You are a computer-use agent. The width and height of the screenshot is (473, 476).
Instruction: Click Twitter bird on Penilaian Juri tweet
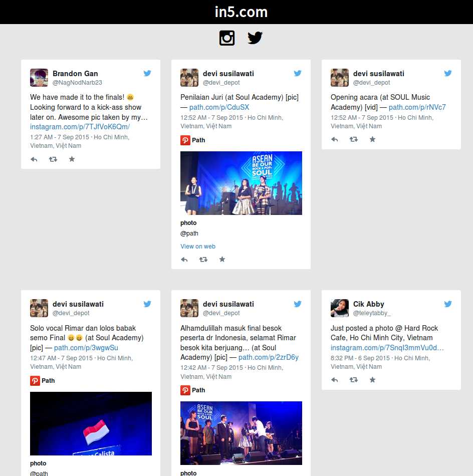click(x=298, y=73)
